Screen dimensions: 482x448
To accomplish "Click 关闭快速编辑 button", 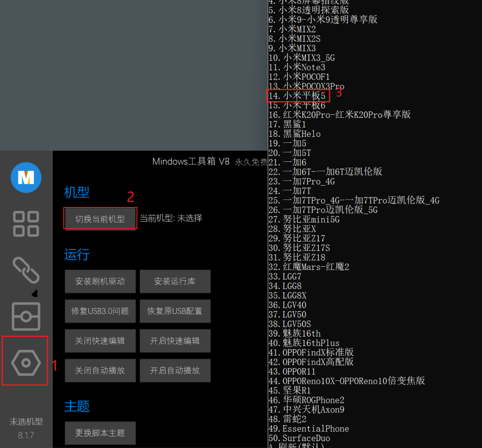I will [100, 341].
